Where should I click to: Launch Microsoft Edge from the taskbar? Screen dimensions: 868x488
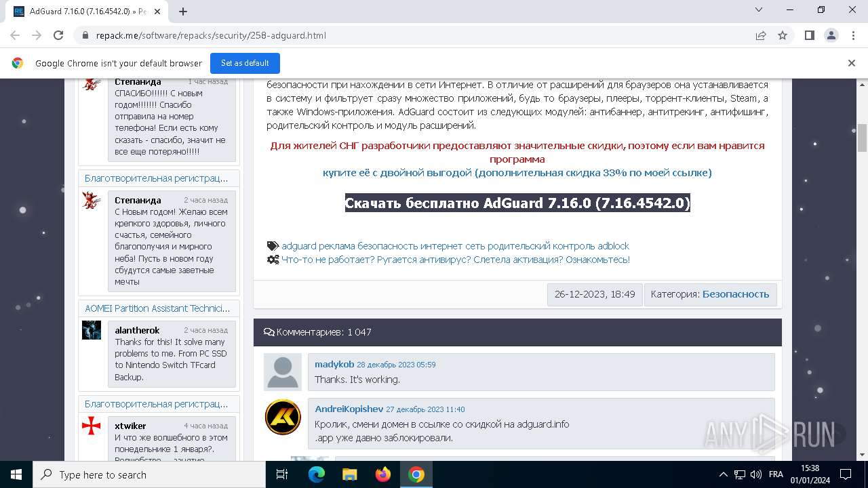pyautogui.click(x=317, y=474)
